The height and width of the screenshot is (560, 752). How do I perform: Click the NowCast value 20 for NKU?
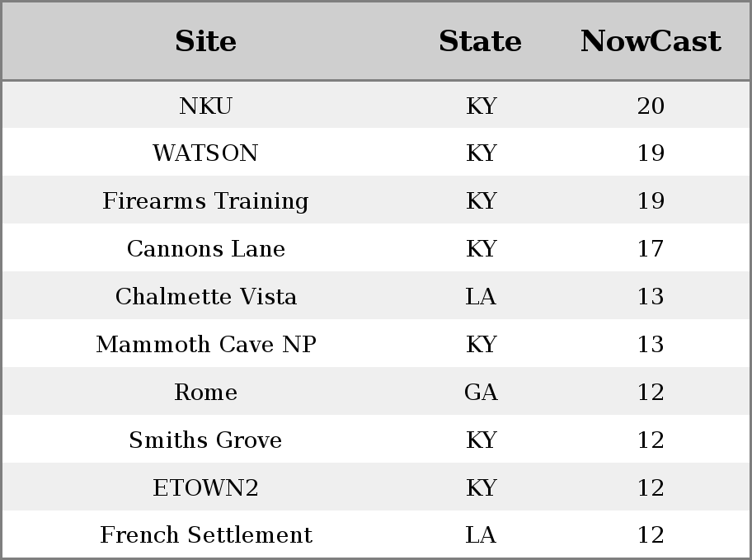point(651,106)
